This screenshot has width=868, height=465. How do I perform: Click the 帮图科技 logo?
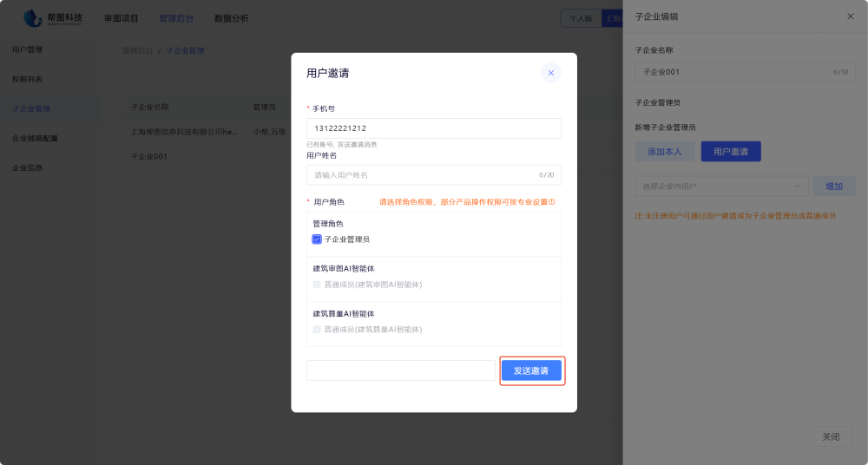[54, 18]
